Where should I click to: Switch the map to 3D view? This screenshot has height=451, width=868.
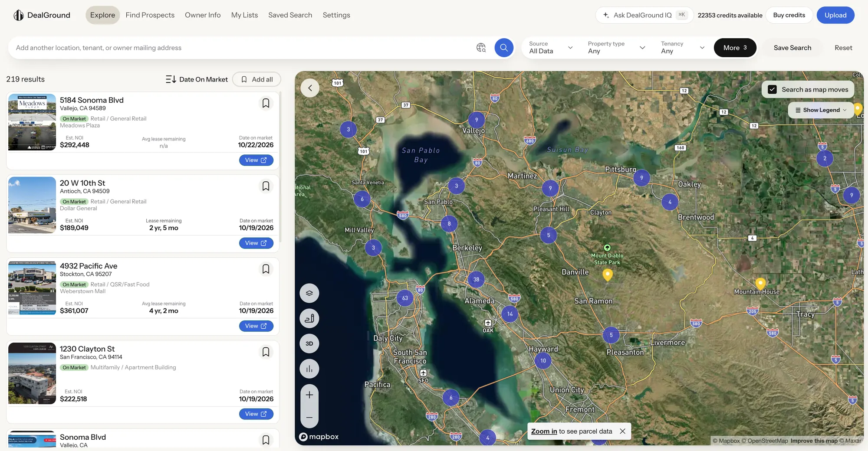309,343
